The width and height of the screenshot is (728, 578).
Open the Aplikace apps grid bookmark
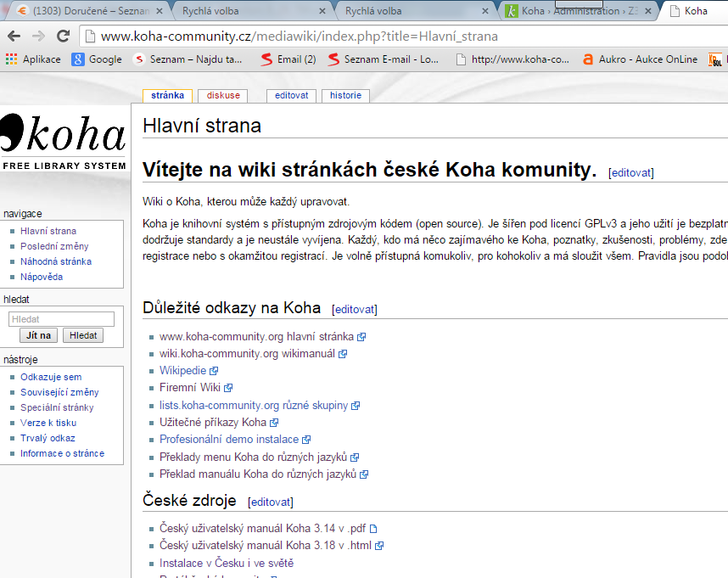pyautogui.click(x=33, y=59)
